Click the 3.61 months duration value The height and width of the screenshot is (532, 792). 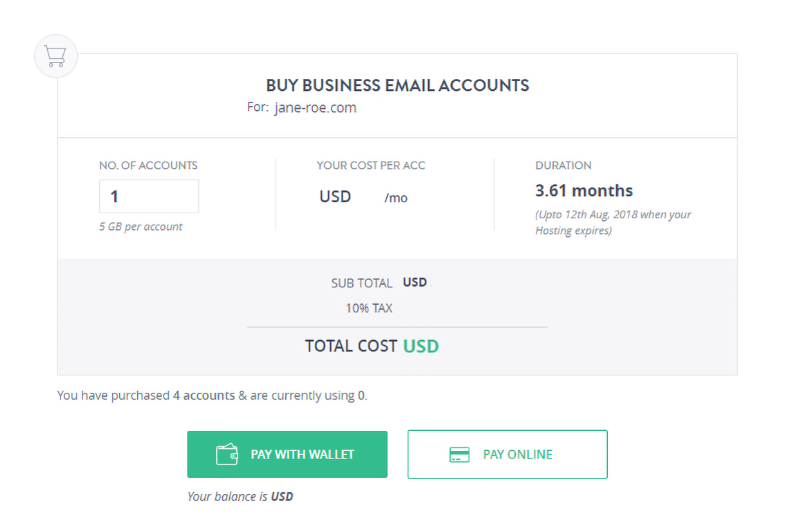click(584, 191)
